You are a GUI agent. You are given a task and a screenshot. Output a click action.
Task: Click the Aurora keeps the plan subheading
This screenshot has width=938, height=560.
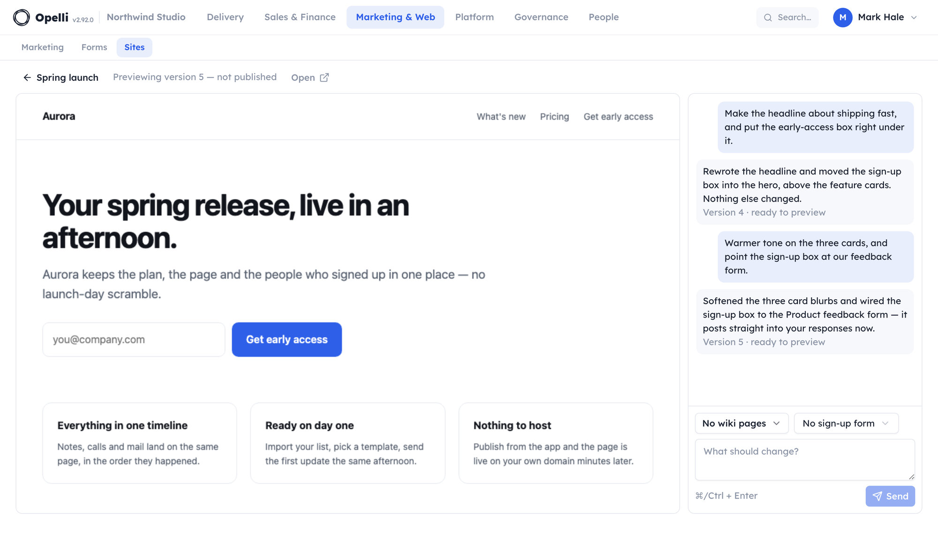click(264, 284)
